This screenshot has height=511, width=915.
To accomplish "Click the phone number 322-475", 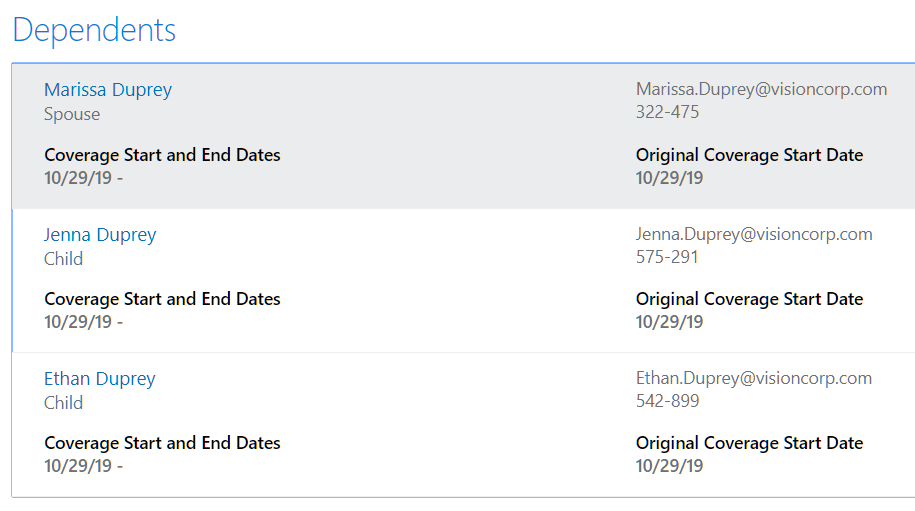I will click(x=667, y=112).
